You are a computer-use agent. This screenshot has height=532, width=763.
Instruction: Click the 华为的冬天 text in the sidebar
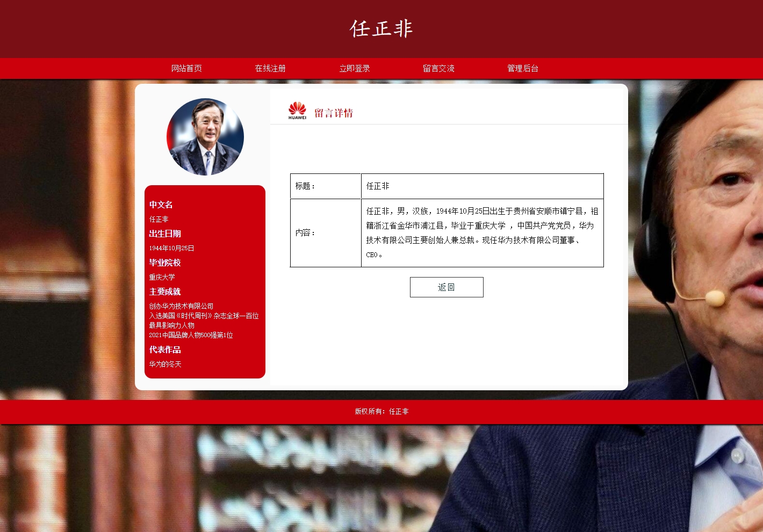click(165, 364)
